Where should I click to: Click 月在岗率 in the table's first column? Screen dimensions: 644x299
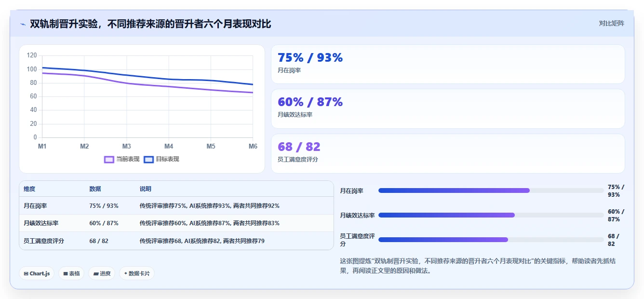(35, 206)
